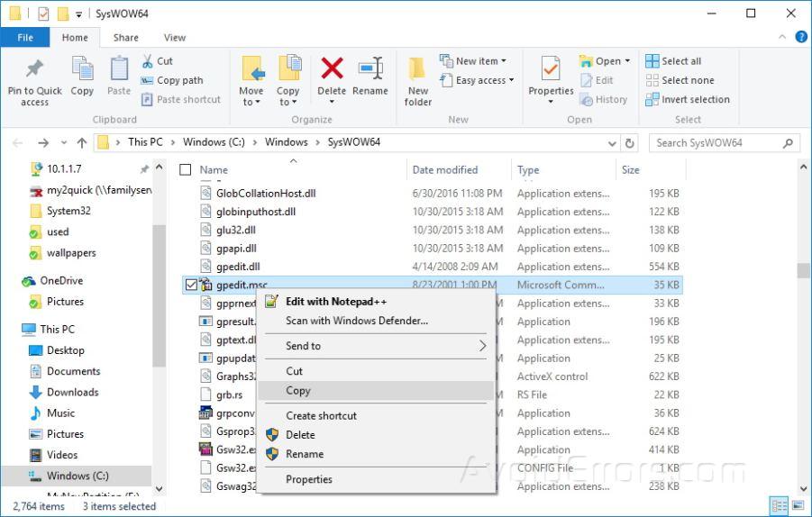The image size is (812, 517).
Task: Click the red Delete icon in ribbon
Action: click(332, 69)
